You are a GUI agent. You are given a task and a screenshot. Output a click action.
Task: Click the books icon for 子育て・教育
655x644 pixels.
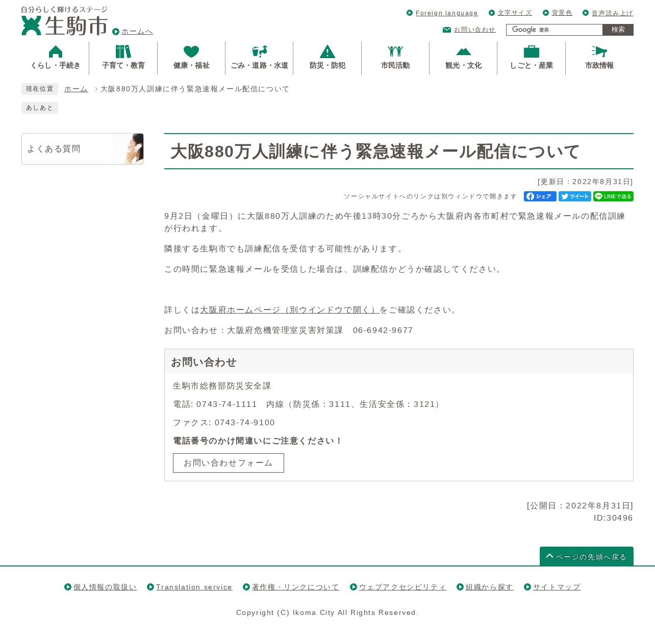point(123,51)
